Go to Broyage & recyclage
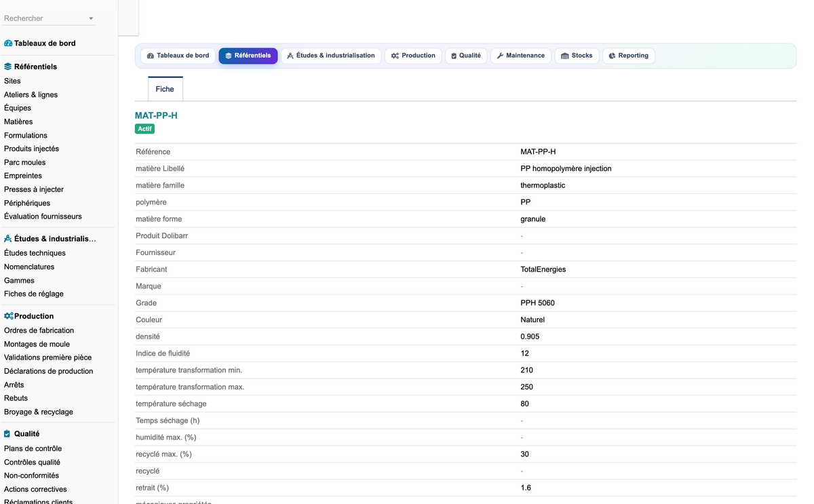This screenshot has height=504, width=814. (x=39, y=412)
